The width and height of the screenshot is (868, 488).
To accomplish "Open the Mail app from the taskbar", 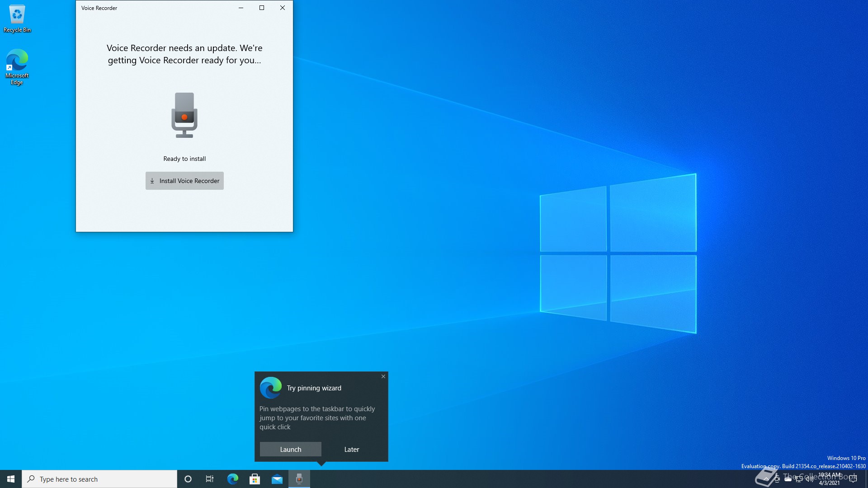I will click(277, 479).
